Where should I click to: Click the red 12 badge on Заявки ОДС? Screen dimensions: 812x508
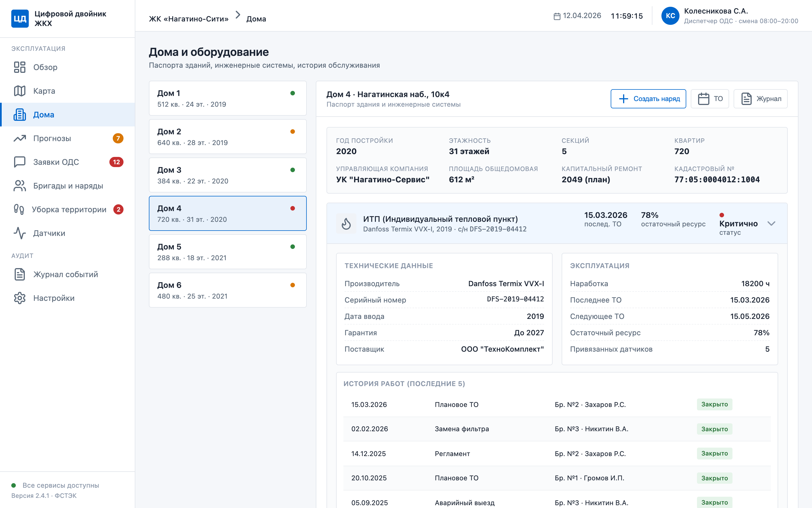click(116, 162)
